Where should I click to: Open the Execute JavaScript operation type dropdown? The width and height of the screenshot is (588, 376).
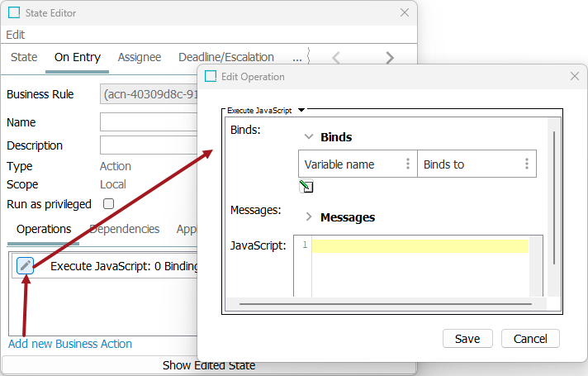(301, 110)
